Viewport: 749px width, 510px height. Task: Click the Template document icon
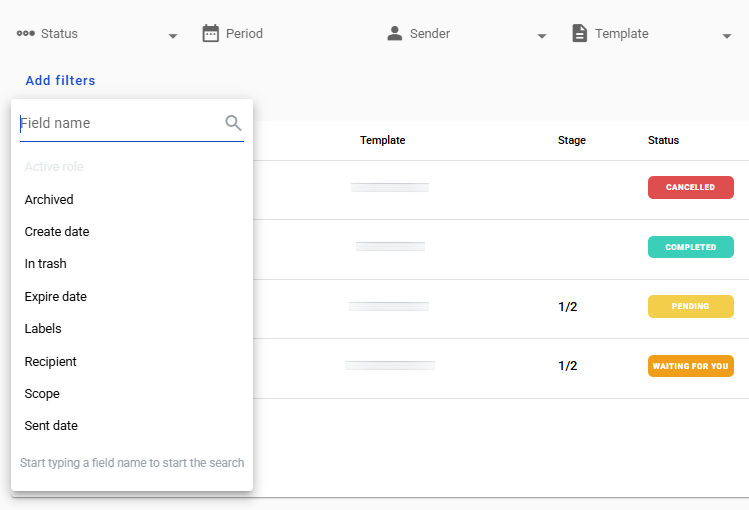[579, 34]
